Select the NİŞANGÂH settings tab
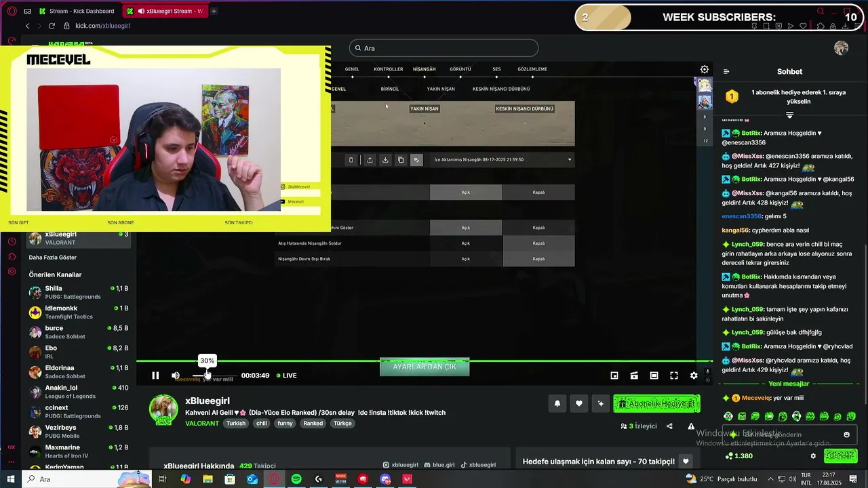The image size is (868, 488). [x=425, y=69]
